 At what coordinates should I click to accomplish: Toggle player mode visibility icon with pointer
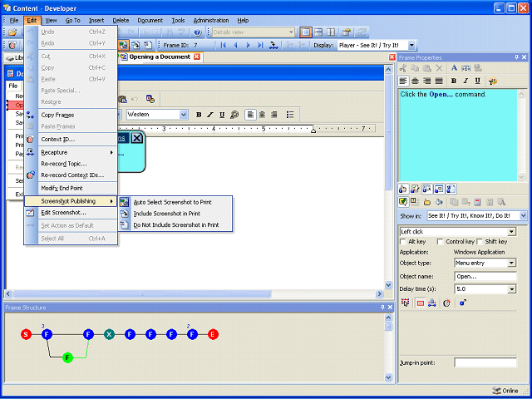tap(426, 189)
